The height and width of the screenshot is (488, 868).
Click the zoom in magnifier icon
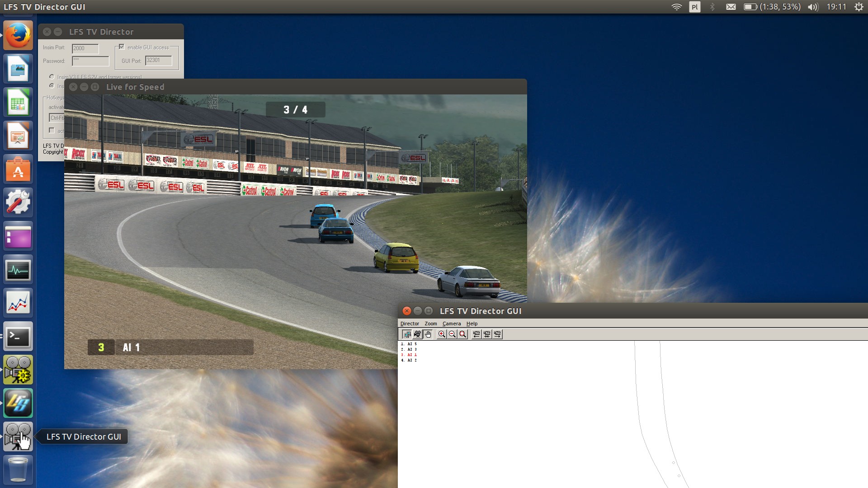click(442, 334)
